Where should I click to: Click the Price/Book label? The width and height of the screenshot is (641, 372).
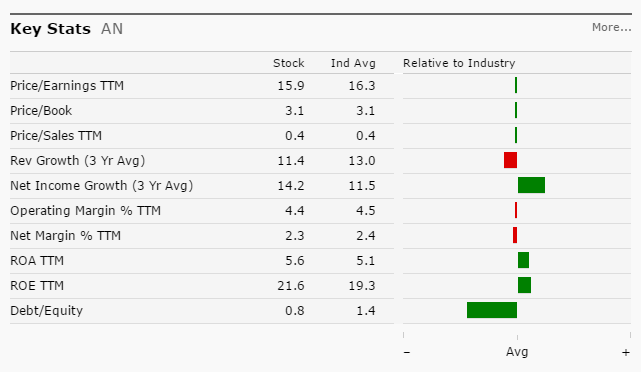(x=41, y=111)
